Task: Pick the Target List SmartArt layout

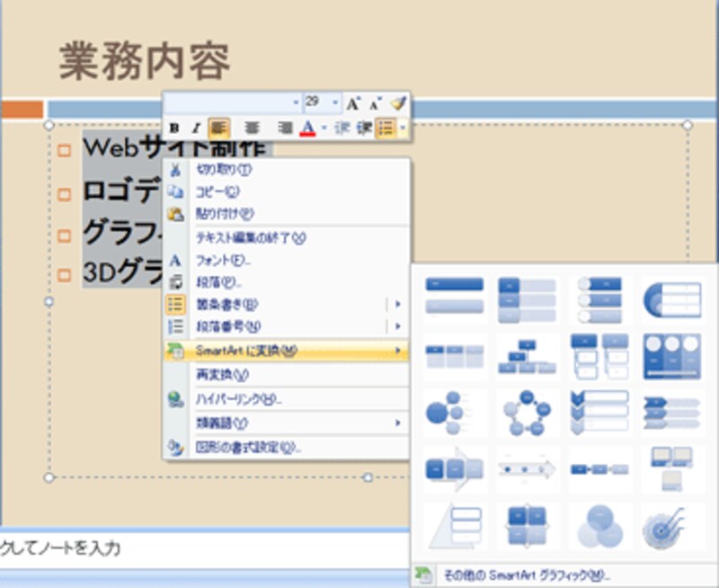Action: point(671,526)
